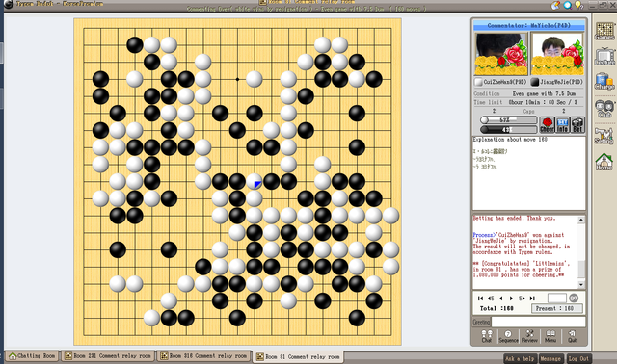Go back five moves
This screenshot has width=617, height=364.
(x=491, y=299)
